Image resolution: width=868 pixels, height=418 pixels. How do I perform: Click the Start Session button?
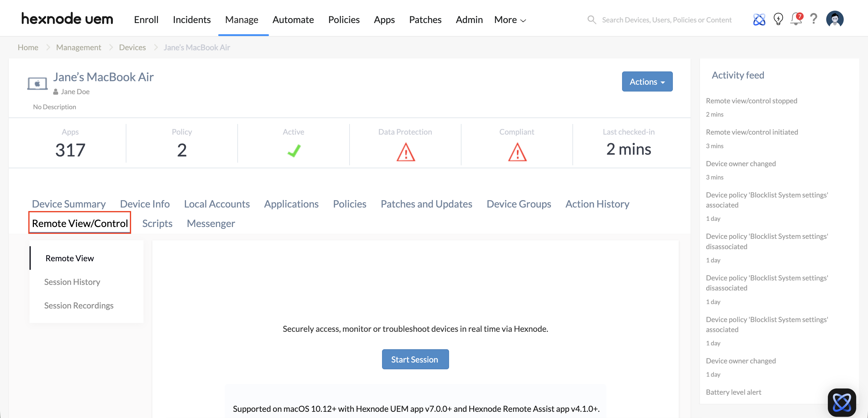[415, 359]
